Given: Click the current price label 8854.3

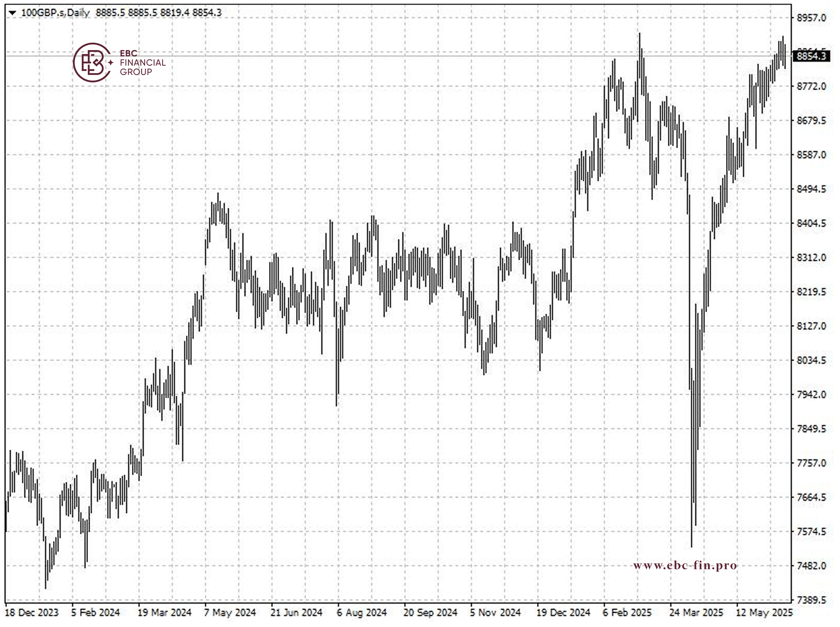Looking at the screenshot, I should tap(812, 56).
